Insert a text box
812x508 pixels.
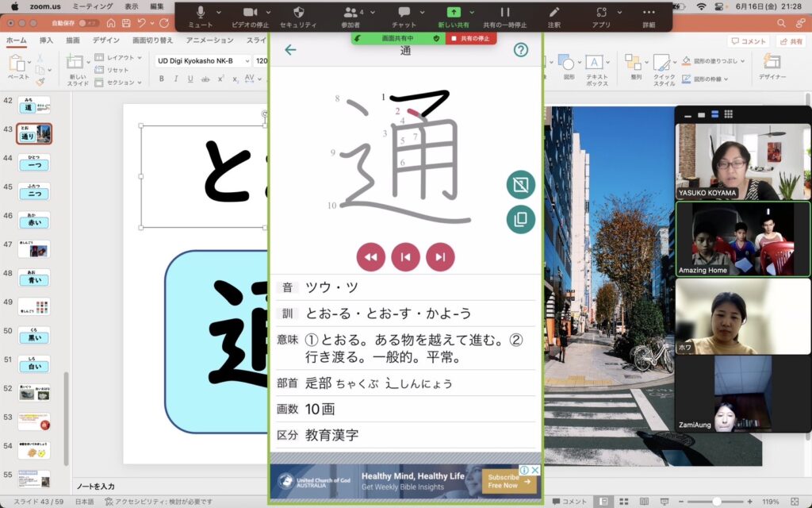(x=594, y=70)
